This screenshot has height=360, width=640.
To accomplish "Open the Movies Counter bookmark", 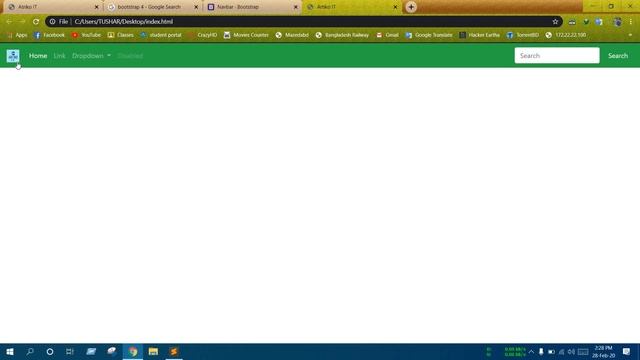I will (x=246, y=35).
